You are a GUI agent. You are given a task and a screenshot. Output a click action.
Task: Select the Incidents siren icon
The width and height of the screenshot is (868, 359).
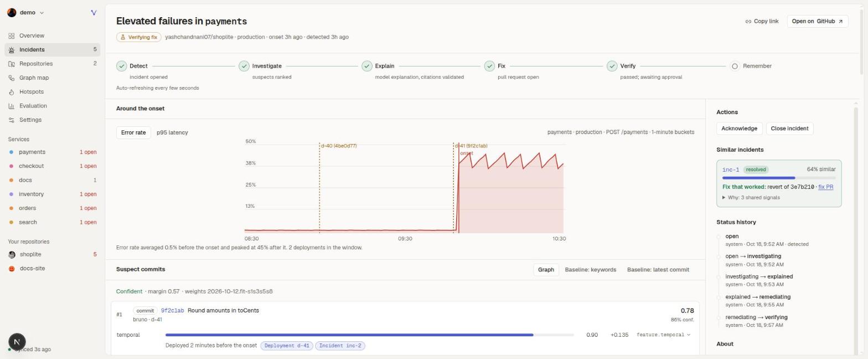click(x=11, y=50)
